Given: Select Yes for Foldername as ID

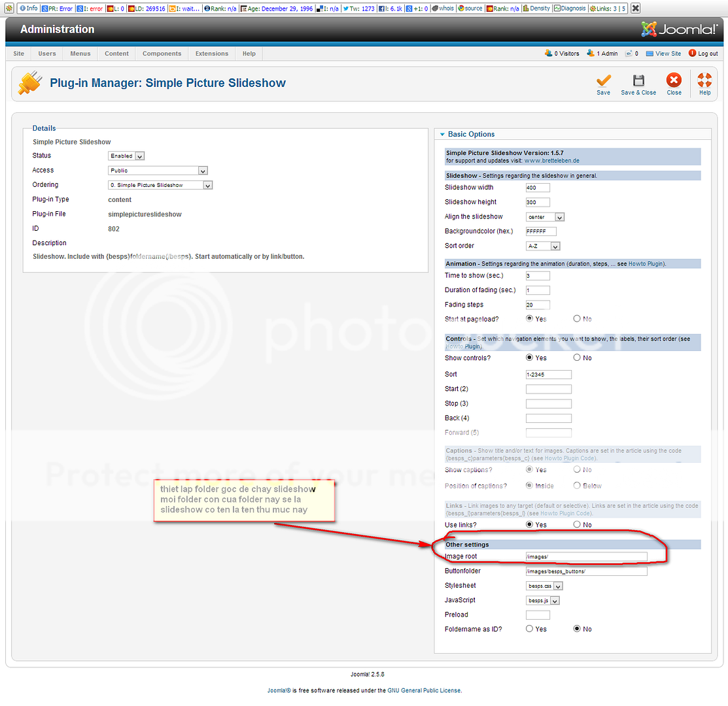Looking at the screenshot, I should point(530,629).
